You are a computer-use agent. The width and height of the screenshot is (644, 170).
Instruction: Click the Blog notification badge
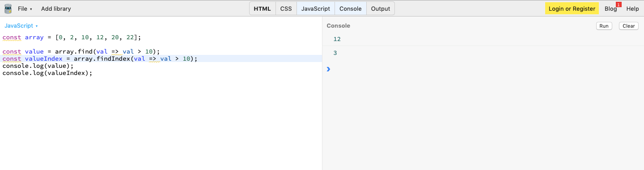click(x=619, y=4)
